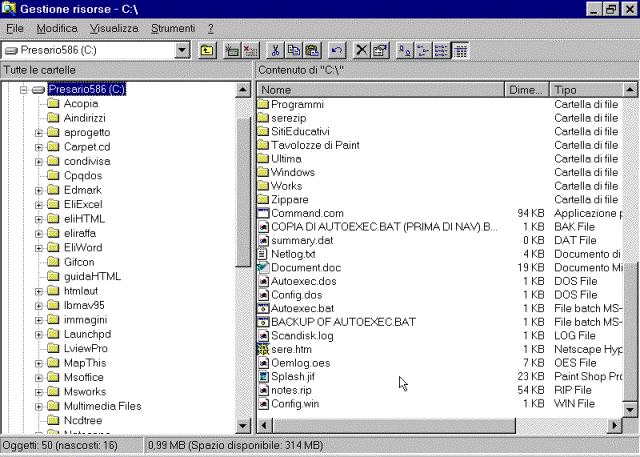This screenshot has height=457, width=640.
Task: Select the Details view toolbar button
Action: 460,51
